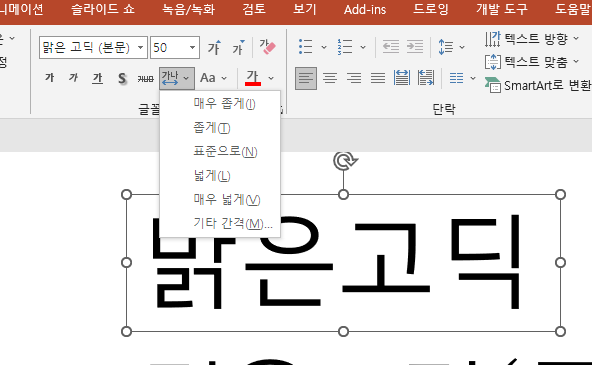
Task: Center align the text
Action: 330,78
